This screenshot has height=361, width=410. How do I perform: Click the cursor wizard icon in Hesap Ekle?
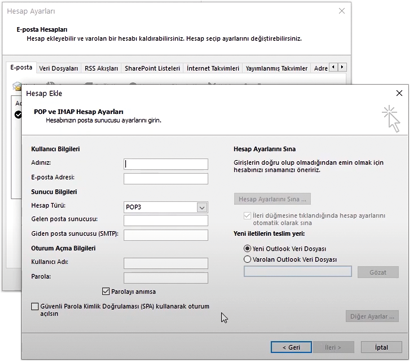391,119
